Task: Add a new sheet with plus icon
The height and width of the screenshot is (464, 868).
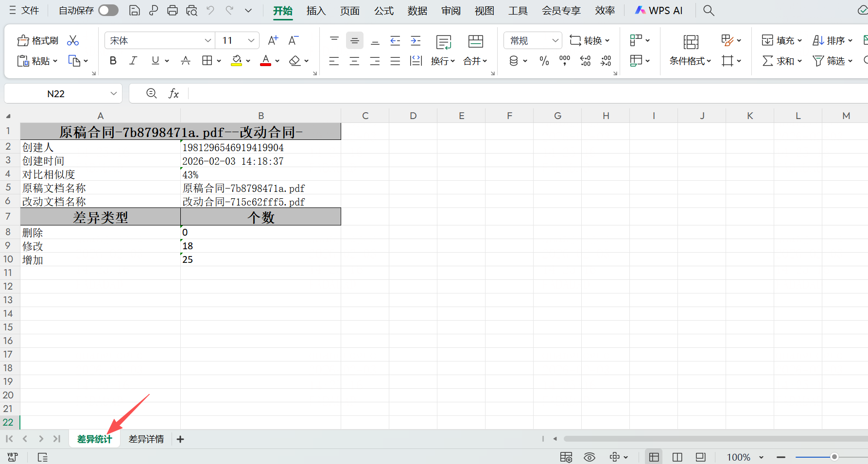Action: (x=180, y=439)
